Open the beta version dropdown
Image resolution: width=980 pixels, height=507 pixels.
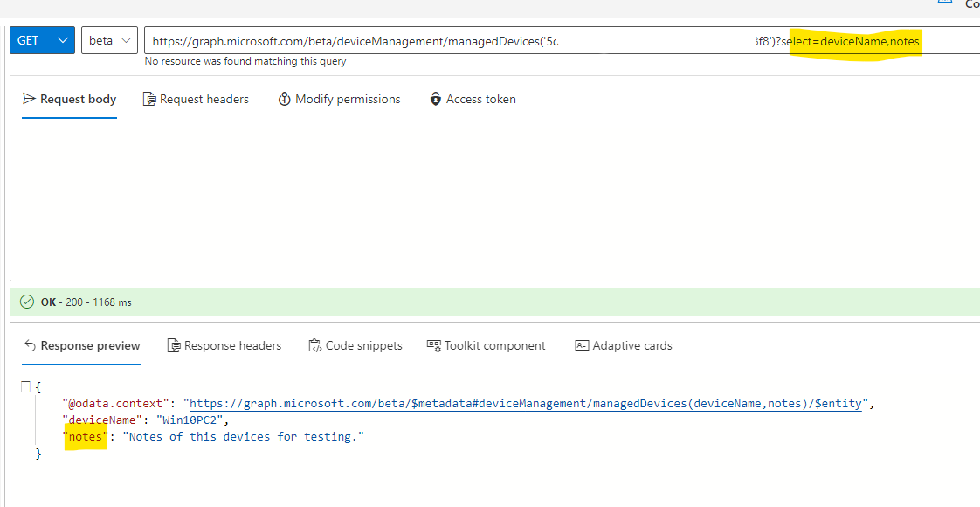pos(109,40)
